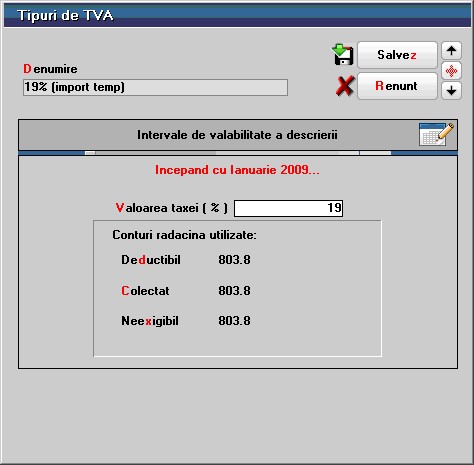This screenshot has height=465, width=474.
Task: Select the Deductibil account value 803.8
Action: (x=234, y=260)
